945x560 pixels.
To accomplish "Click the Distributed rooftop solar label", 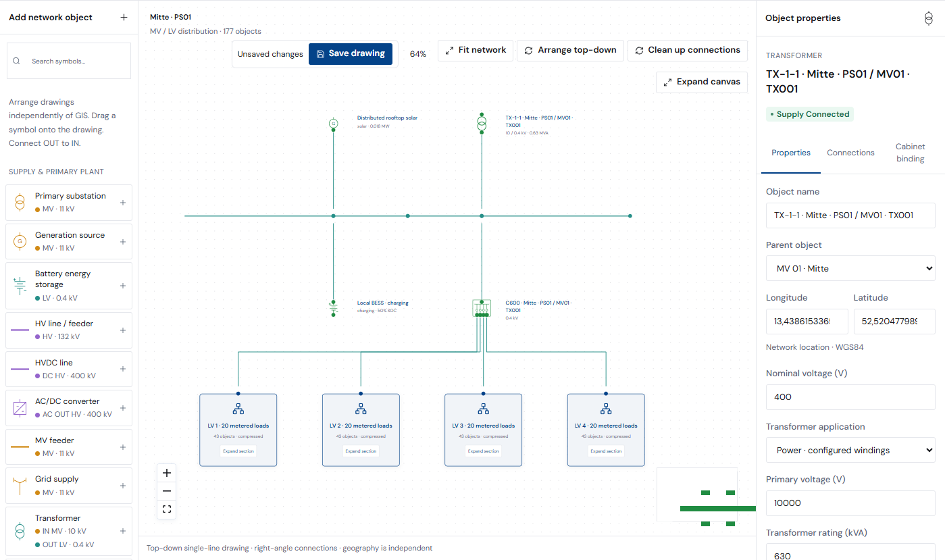I will [x=387, y=118].
